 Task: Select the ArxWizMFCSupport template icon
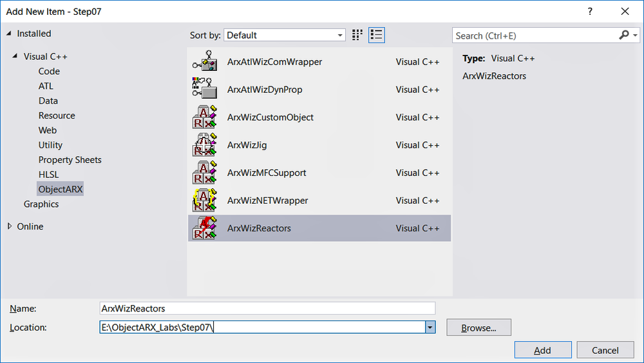pyautogui.click(x=205, y=173)
